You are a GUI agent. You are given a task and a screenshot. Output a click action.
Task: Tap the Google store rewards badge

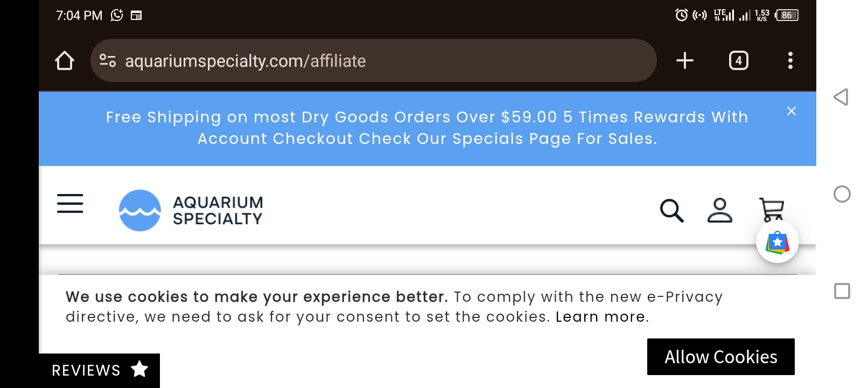[778, 242]
